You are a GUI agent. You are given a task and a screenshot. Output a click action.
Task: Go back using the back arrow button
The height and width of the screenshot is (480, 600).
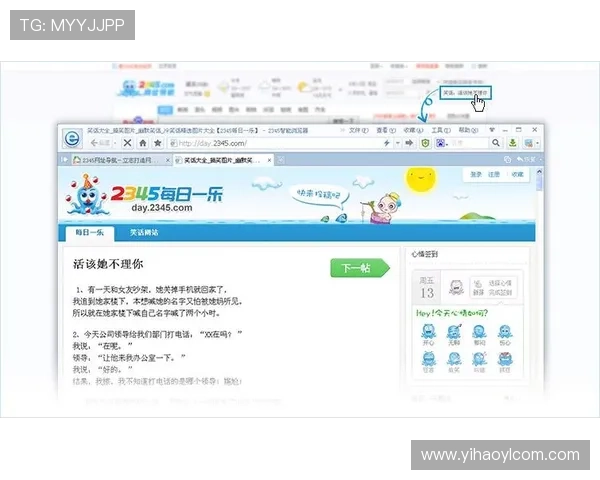pyautogui.click(x=99, y=143)
